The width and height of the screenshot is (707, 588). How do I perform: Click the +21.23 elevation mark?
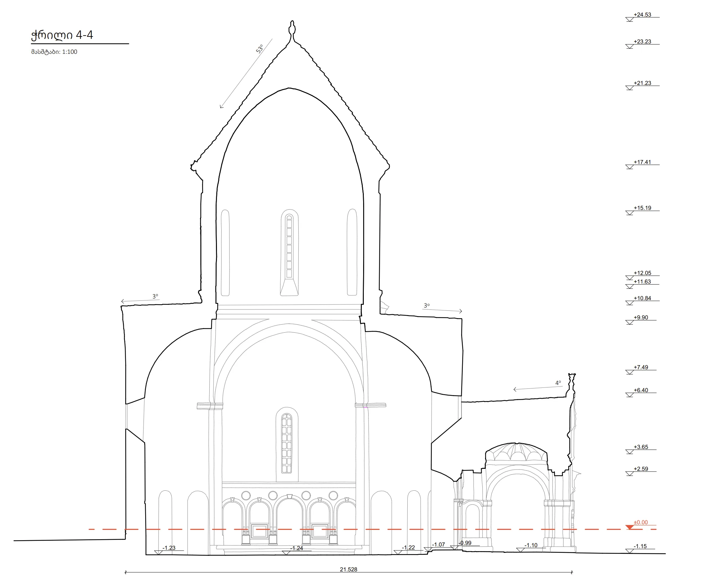coord(642,83)
